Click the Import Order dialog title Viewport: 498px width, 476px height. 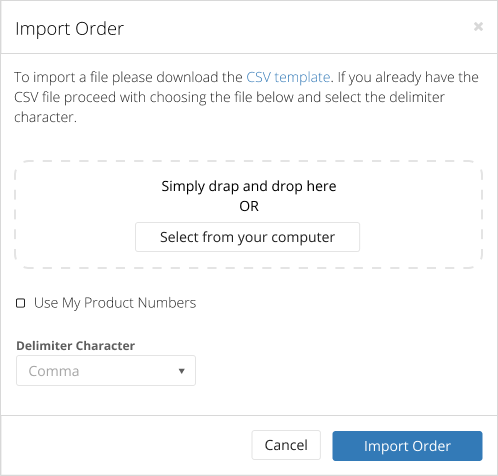click(x=69, y=29)
